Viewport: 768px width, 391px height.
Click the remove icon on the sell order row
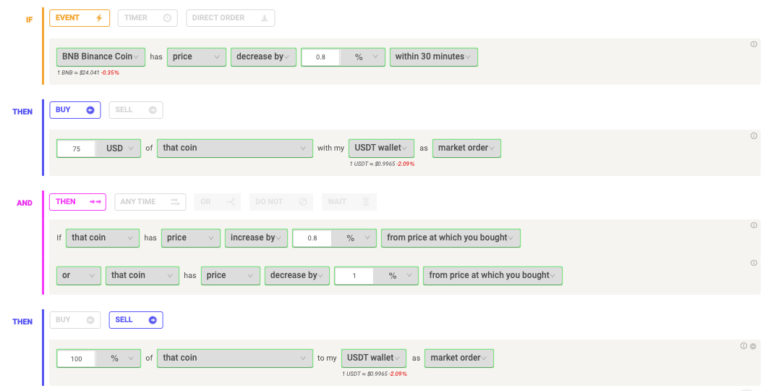coord(753,346)
